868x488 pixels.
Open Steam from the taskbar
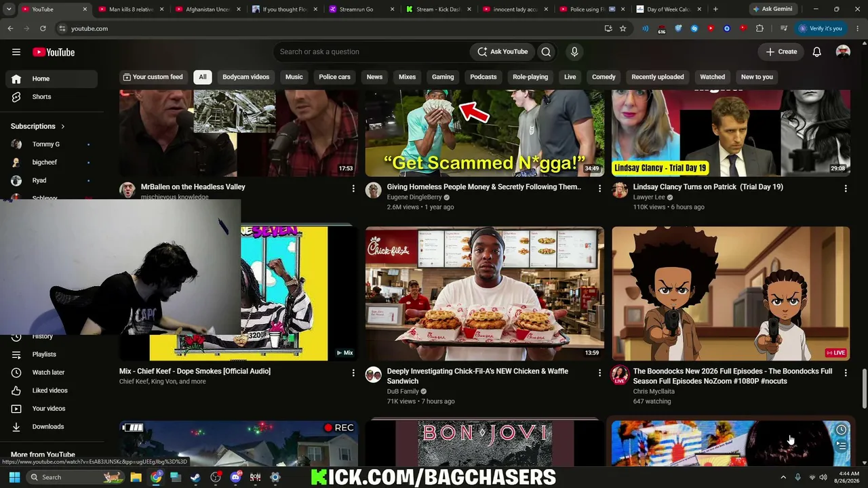point(195,477)
